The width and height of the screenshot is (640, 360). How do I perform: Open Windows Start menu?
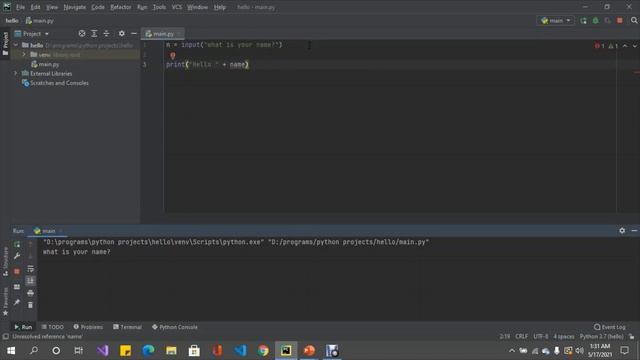click(x=11, y=350)
